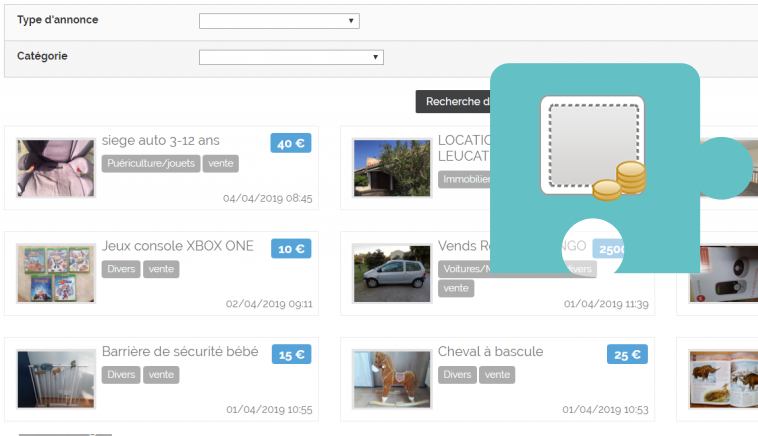Open the Jeux console XBOX ONE photo
The width and height of the screenshot is (758, 436).
[56, 274]
